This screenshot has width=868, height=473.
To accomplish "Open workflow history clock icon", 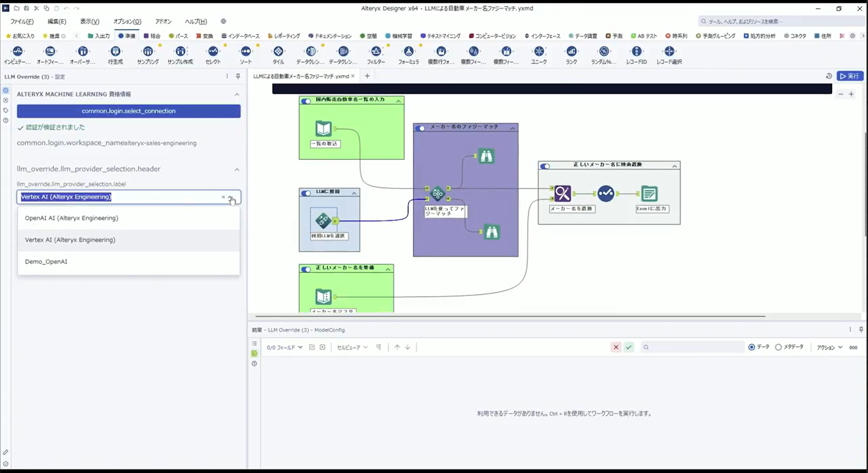I will click(x=829, y=76).
